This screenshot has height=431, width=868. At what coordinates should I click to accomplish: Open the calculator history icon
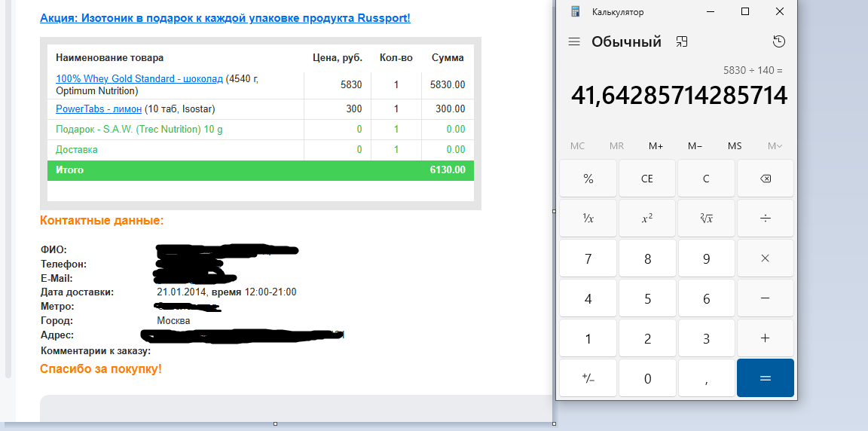[779, 41]
